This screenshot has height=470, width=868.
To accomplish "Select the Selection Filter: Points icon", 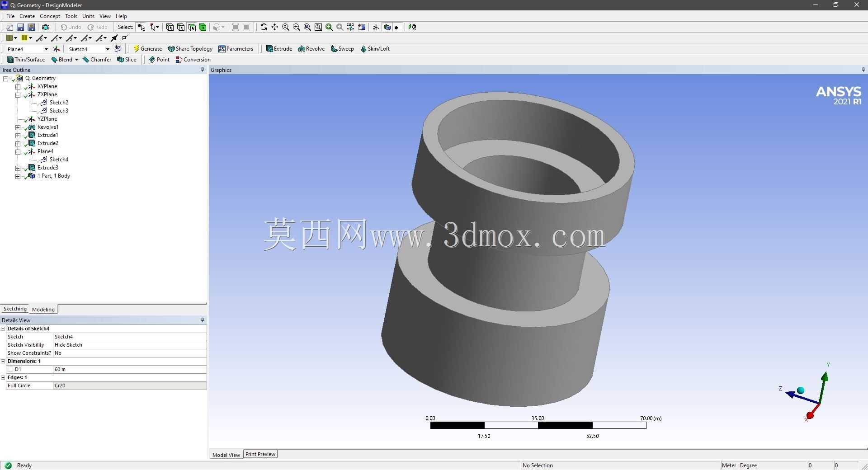I will coord(170,27).
